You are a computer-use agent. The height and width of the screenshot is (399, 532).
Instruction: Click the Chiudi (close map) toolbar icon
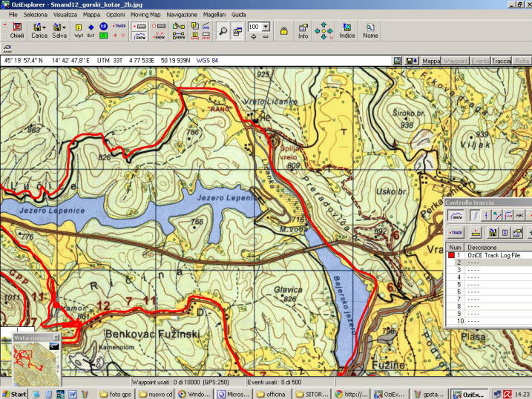click(x=17, y=30)
